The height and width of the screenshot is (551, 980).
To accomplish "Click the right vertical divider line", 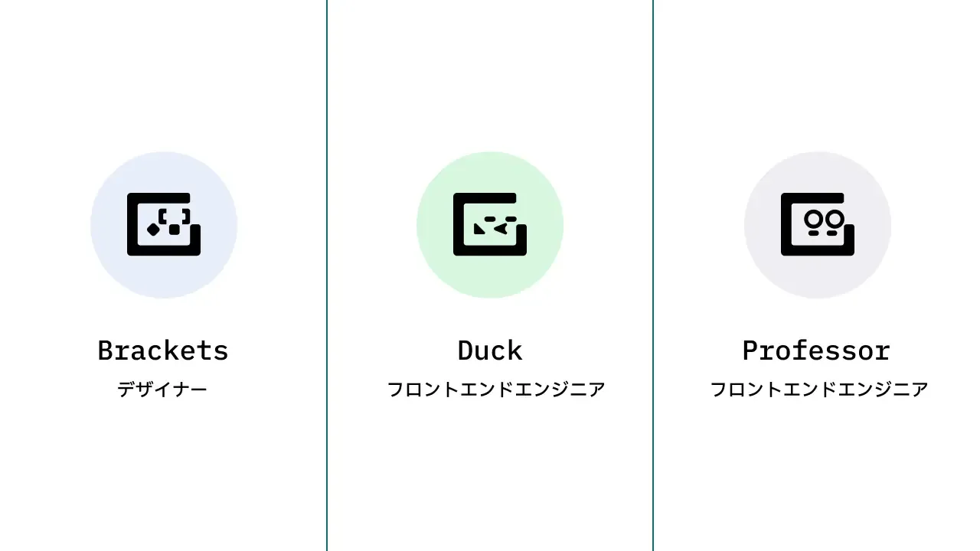I will 653,275.
